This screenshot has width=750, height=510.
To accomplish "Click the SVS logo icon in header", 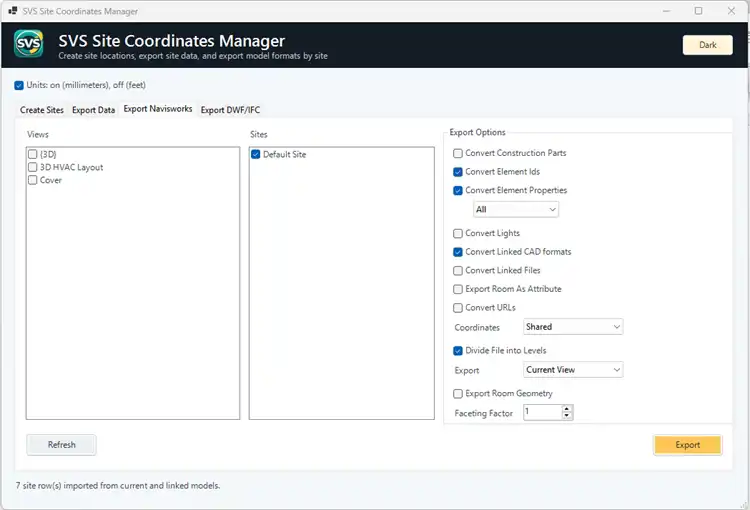I will [29, 44].
